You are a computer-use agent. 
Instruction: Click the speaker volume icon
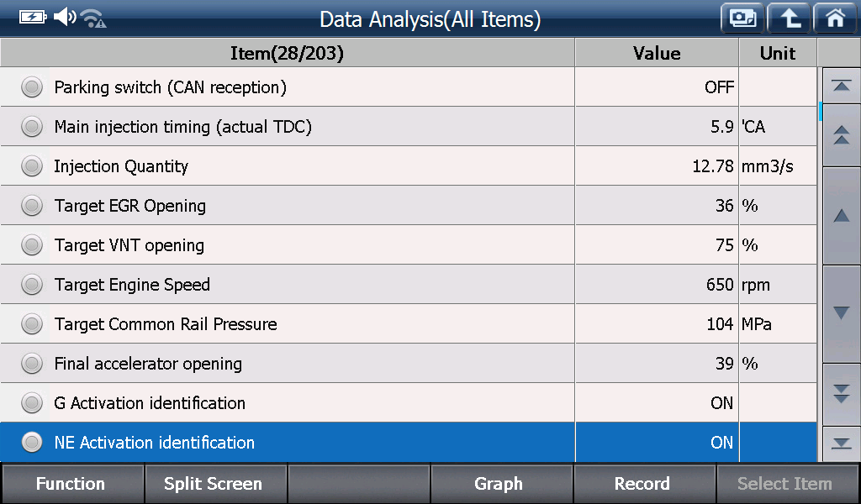click(64, 17)
